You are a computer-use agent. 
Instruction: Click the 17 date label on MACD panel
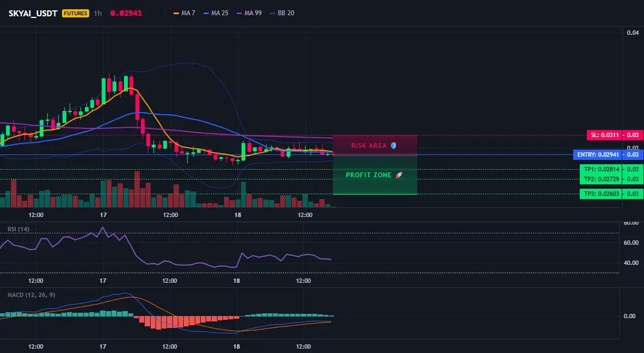tap(103, 346)
